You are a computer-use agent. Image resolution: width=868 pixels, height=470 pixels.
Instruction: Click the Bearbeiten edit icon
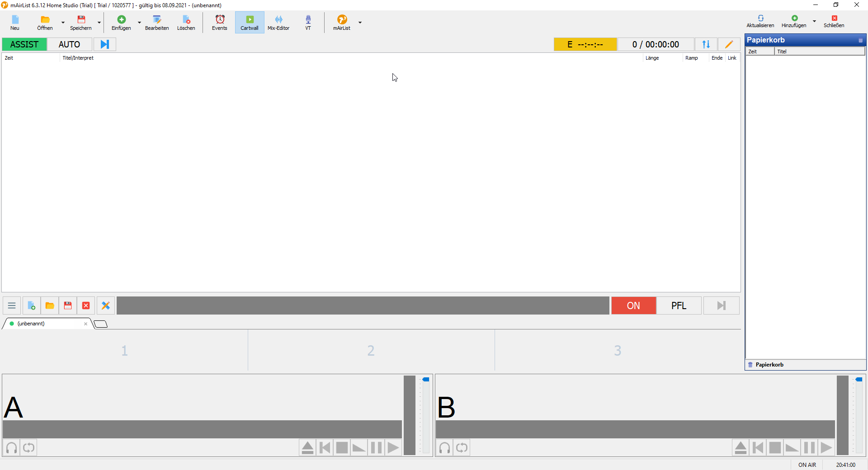click(x=157, y=22)
